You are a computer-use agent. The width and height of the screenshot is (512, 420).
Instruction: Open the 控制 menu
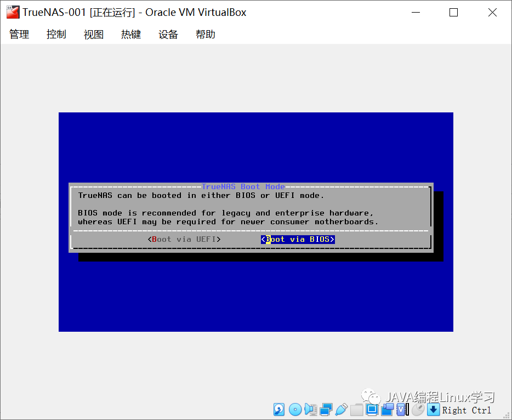click(56, 35)
